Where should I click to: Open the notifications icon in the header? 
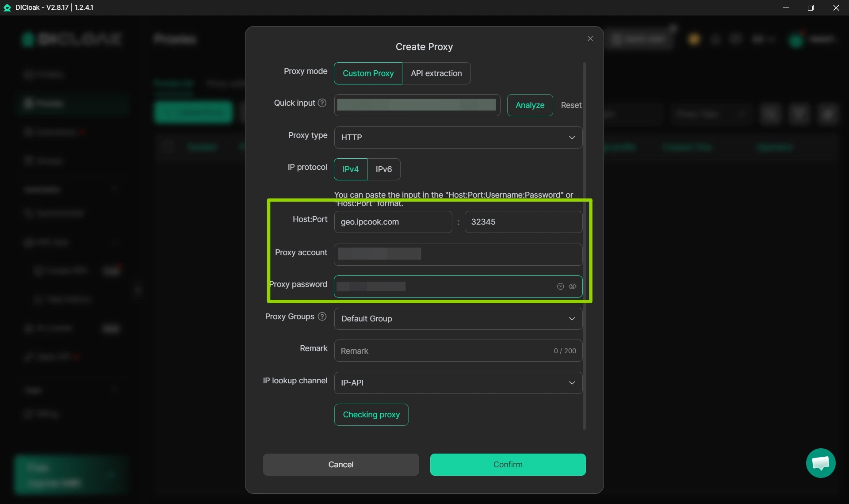[735, 39]
